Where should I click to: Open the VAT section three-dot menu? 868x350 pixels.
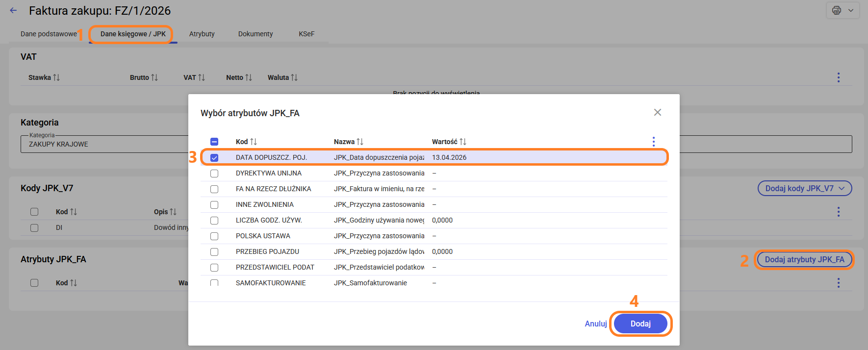point(838,77)
